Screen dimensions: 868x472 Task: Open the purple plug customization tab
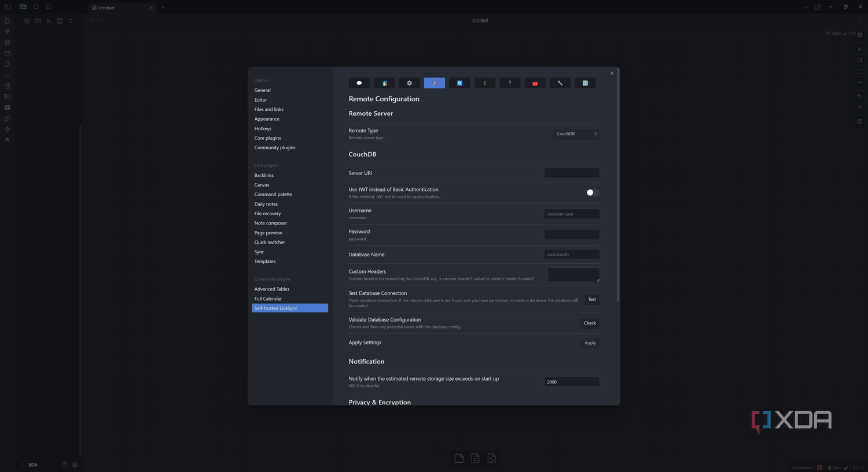pyautogui.click(x=510, y=83)
